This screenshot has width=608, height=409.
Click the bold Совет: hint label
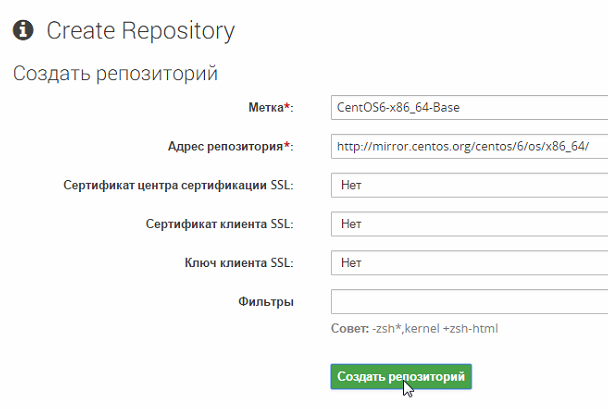(349, 329)
